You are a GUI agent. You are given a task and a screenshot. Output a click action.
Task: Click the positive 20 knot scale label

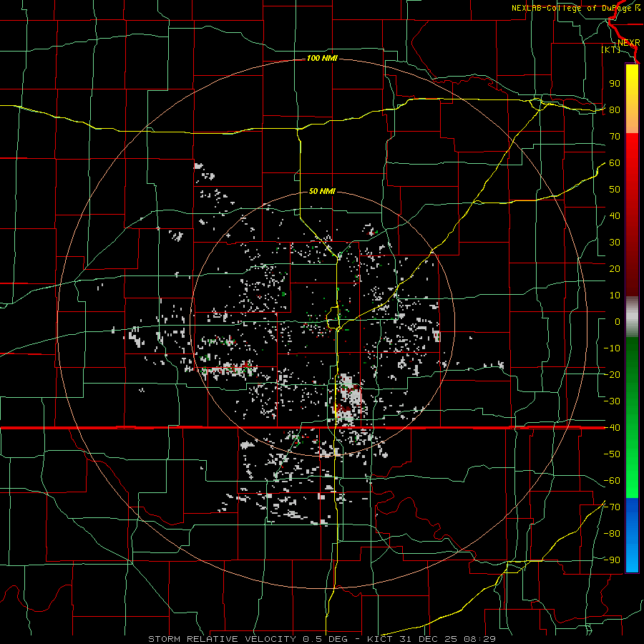click(x=615, y=268)
